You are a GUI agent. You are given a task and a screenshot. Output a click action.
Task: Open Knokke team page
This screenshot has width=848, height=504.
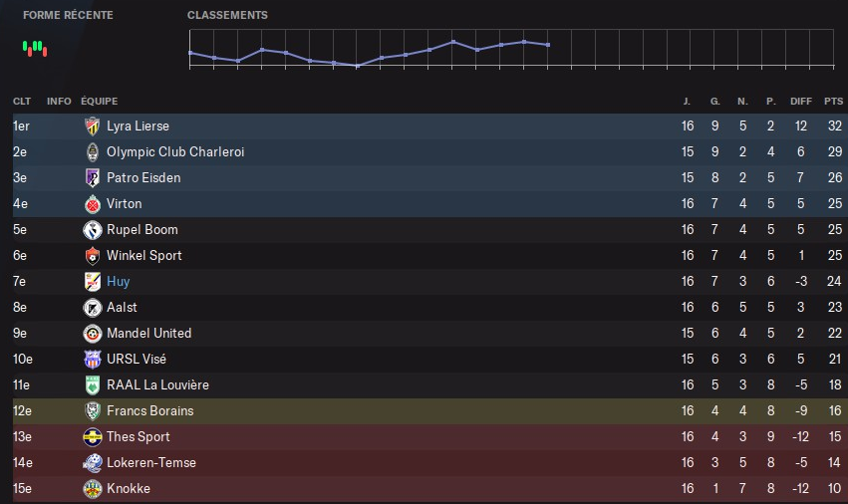click(129, 489)
